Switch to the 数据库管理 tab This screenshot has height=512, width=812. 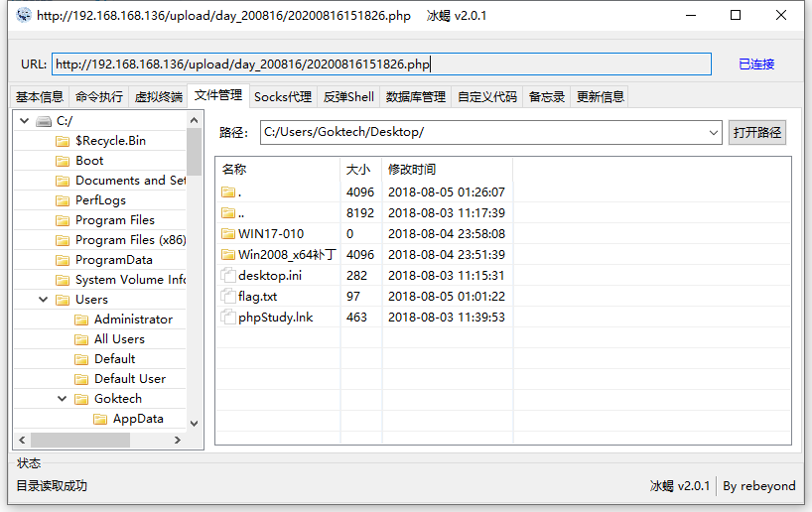click(416, 97)
